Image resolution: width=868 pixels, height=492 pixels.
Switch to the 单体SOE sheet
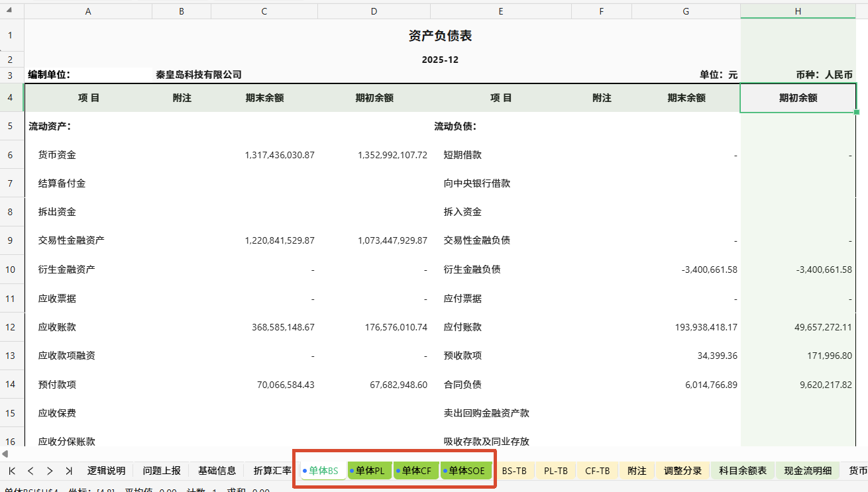click(x=466, y=471)
